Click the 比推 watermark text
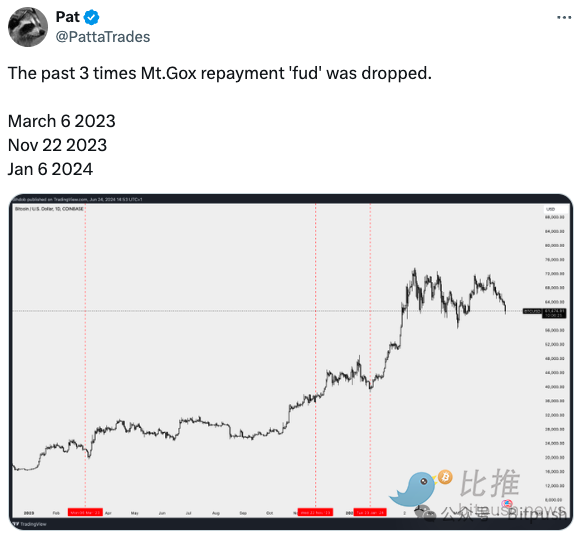The width and height of the screenshot is (586, 537). tap(490, 483)
